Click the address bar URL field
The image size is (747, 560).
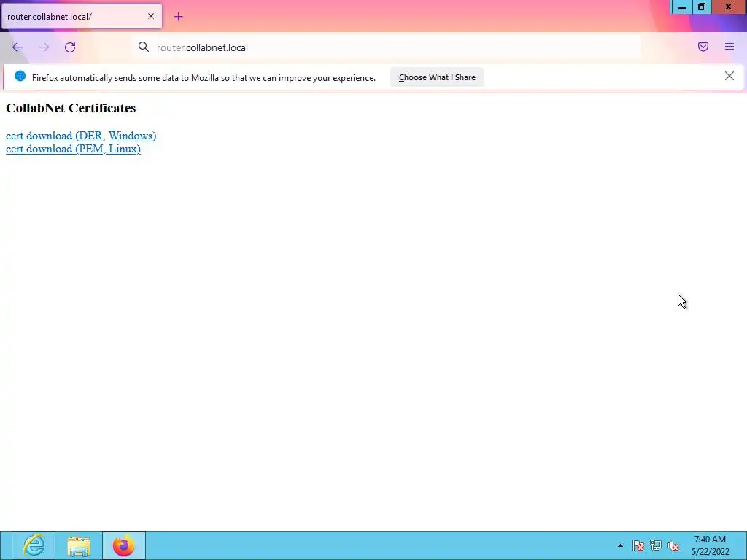(387, 47)
